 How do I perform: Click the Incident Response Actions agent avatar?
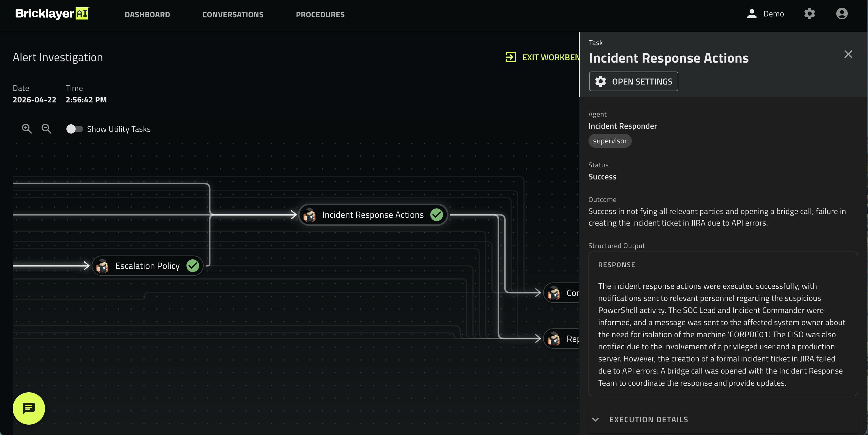[x=309, y=215]
